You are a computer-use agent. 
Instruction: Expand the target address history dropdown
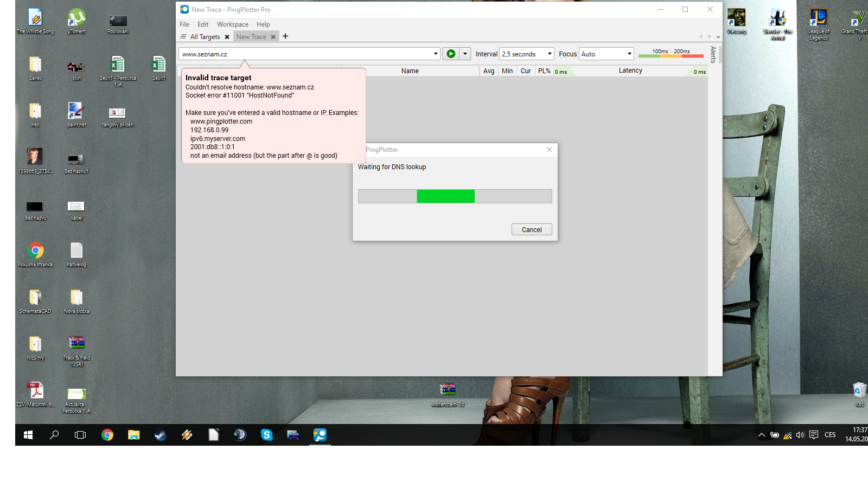[x=436, y=54]
